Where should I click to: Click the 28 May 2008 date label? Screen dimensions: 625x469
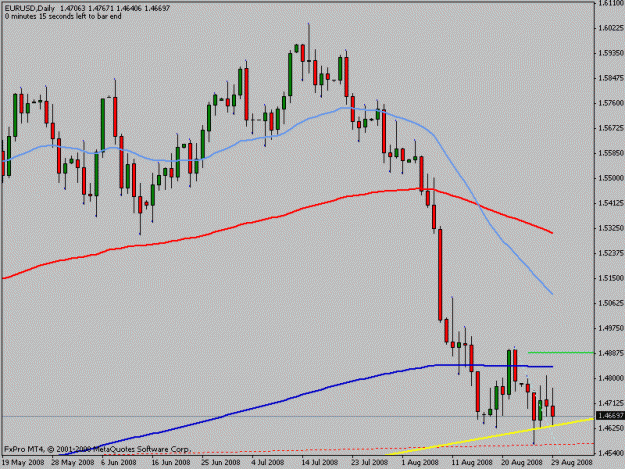pyautogui.click(x=73, y=462)
